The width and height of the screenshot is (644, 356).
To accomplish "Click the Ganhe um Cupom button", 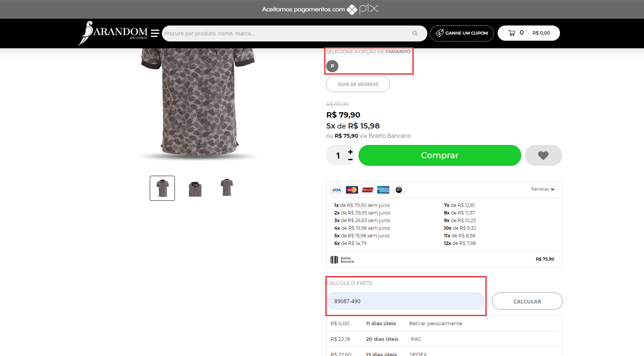I will [462, 33].
